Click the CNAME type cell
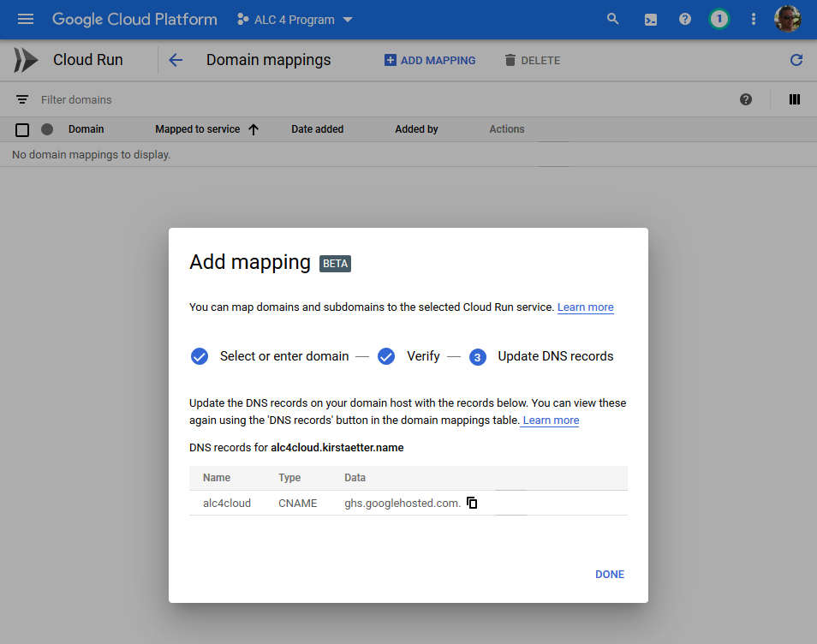Viewport: 817px width, 644px height. pyautogui.click(x=297, y=504)
